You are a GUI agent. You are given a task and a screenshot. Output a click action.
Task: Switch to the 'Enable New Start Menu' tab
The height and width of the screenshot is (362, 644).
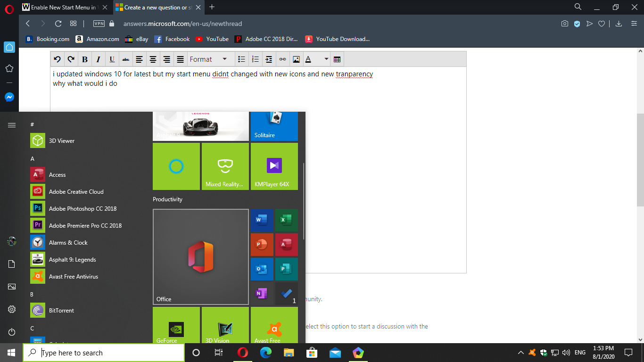point(65,7)
